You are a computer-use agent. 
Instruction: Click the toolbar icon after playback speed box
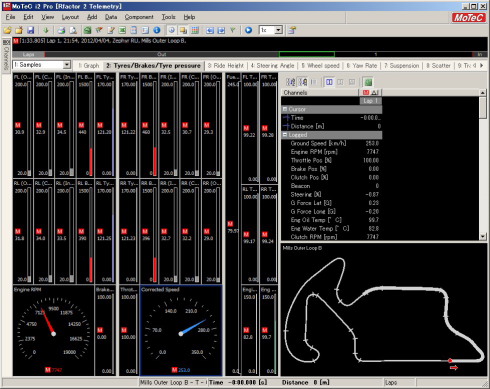pyautogui.click(x=292, y=30)
